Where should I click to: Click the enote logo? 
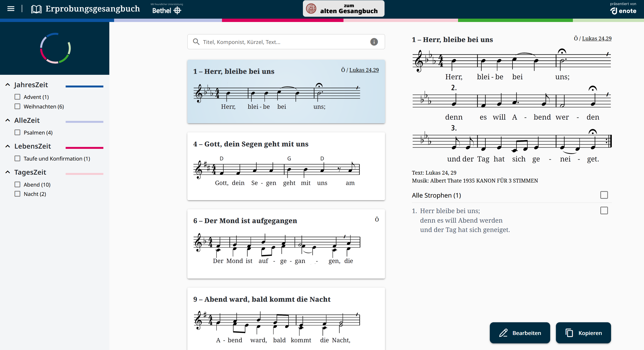(623, 11)
